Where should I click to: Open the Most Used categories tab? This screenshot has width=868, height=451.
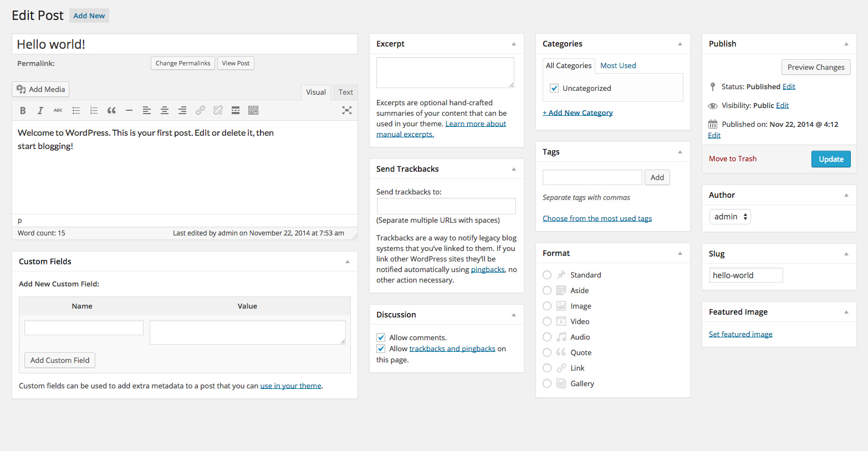tap(618, 65)
